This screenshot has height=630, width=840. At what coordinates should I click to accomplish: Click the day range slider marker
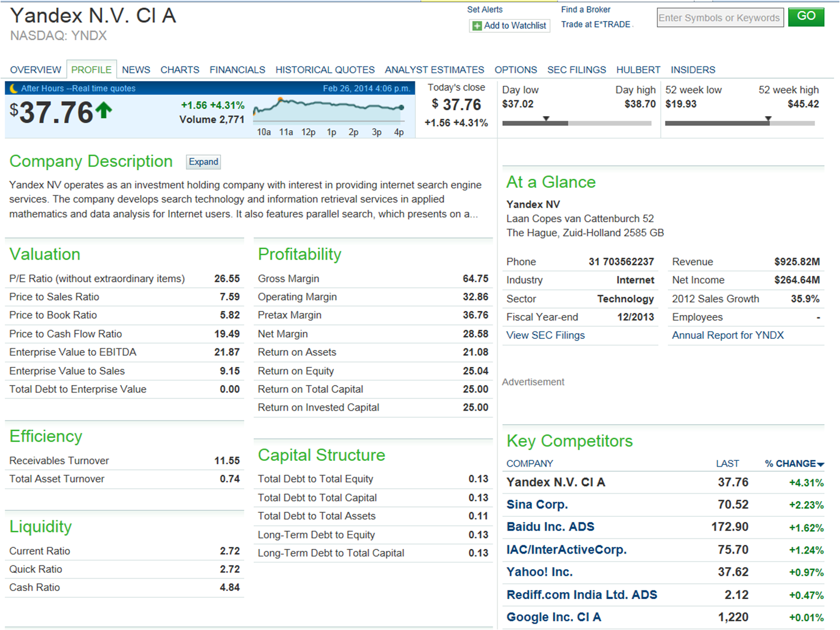[547, 118]
